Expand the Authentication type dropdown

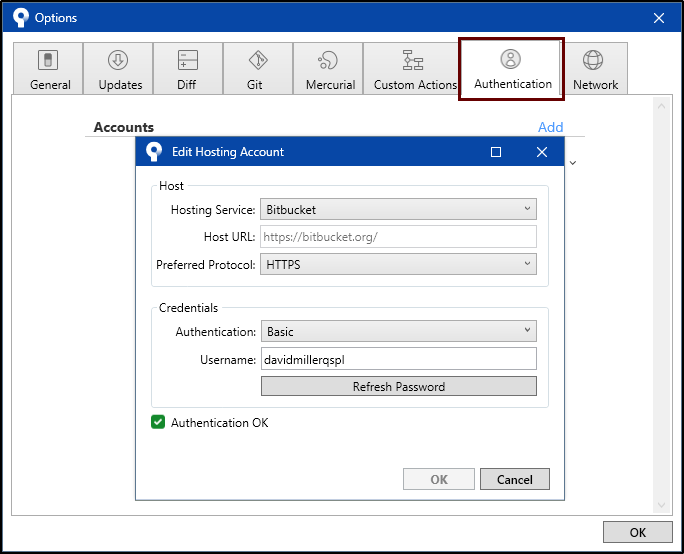[x=398, y=331]
